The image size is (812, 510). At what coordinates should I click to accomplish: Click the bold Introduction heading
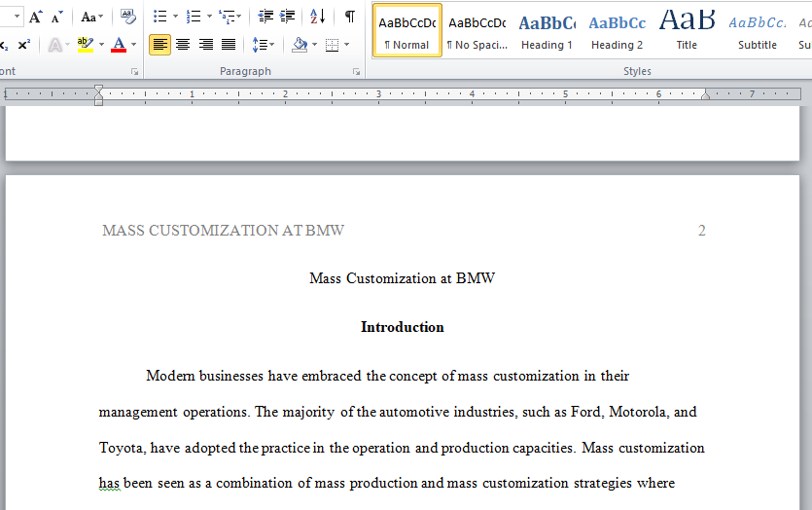pos(403,327)
